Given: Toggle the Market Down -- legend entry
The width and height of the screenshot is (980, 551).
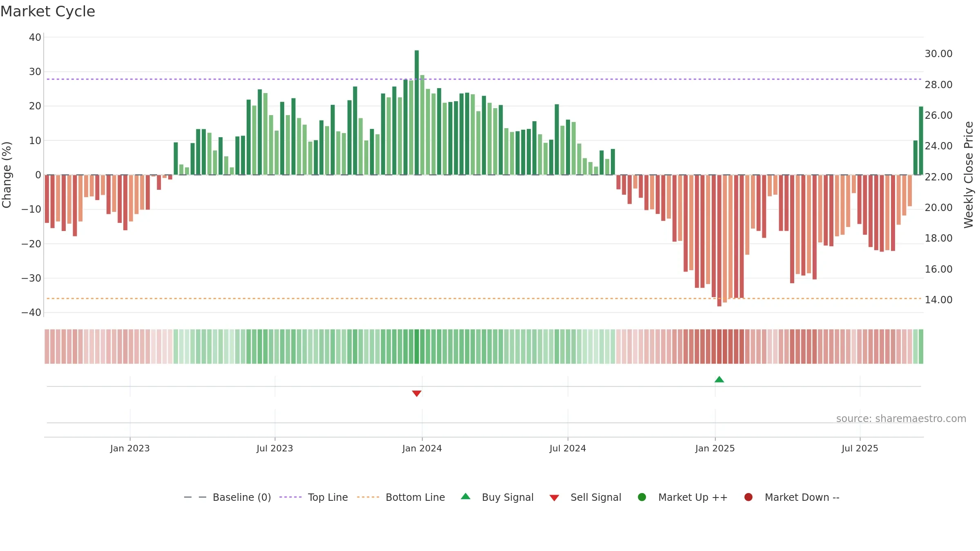Looking at the screenshot, I should point(792,497).
